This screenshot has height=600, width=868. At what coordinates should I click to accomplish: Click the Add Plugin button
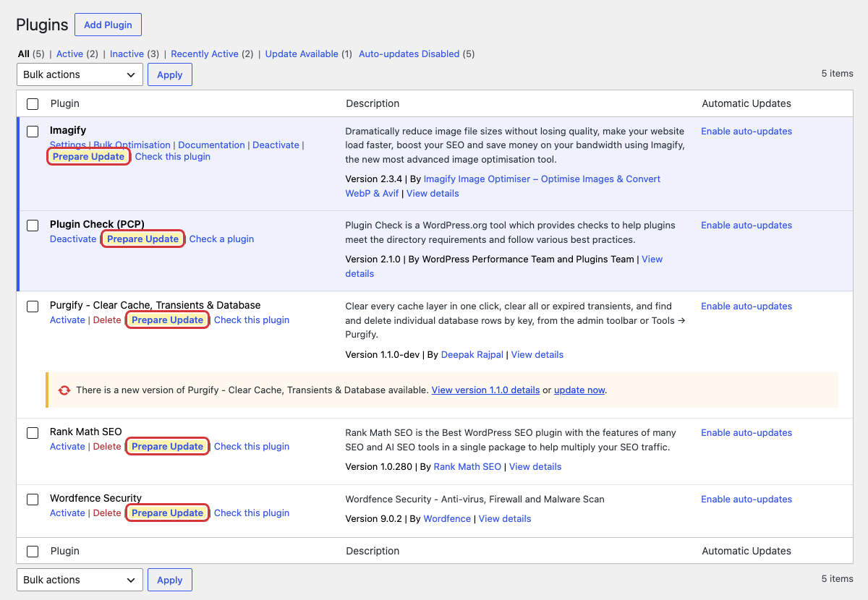pos(108,25)
